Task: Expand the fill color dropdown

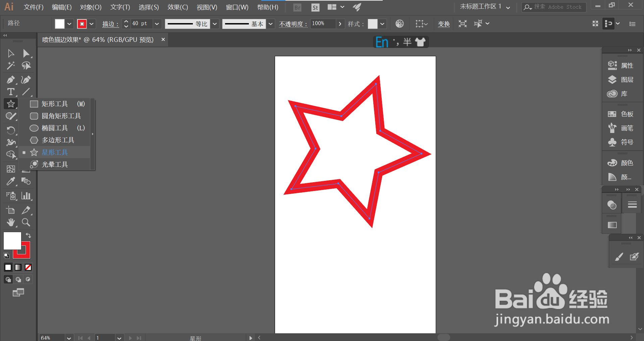Action: tap(69, 24)
